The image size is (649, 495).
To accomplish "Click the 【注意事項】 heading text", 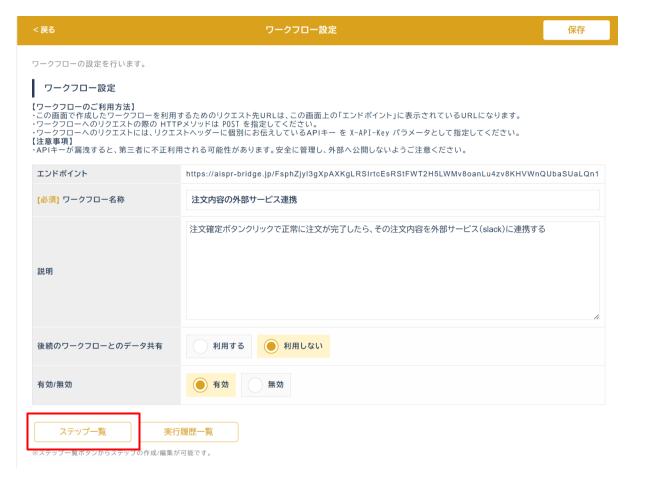I will 53,141.
